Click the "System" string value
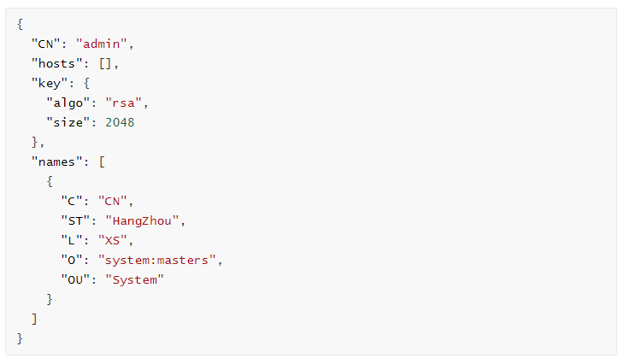The image size is (624, 364). (134, 280)
